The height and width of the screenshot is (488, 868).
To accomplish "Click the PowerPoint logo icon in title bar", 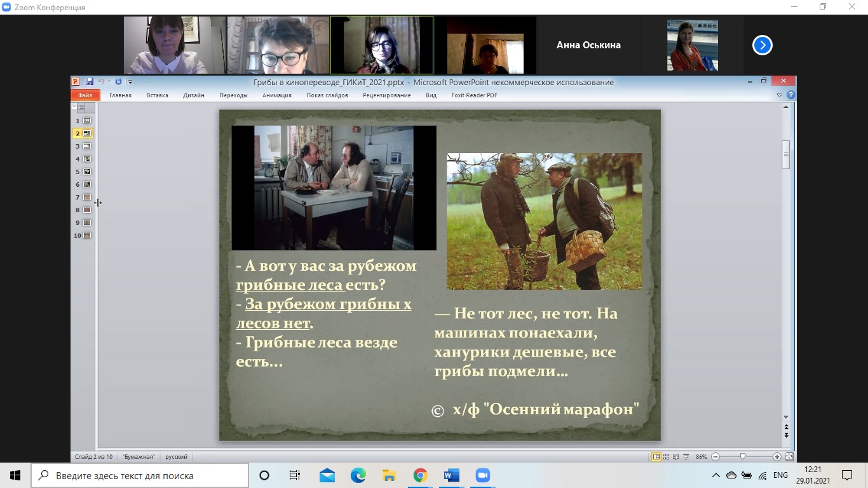I will click(76, 81).
